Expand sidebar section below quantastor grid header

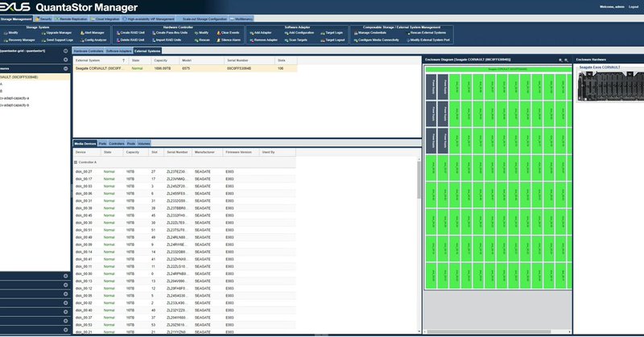[65, 60]
